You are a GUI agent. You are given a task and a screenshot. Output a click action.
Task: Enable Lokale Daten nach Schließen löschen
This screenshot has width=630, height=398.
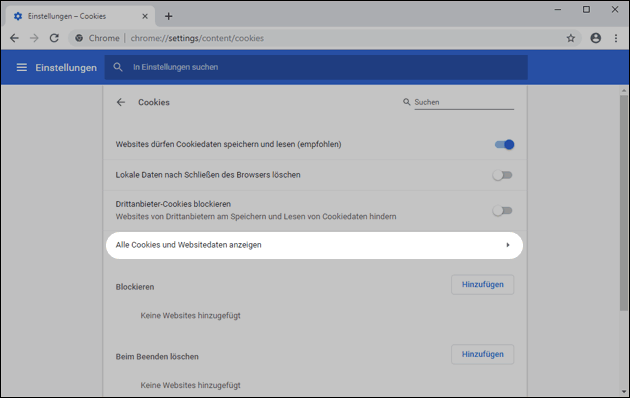pyautogui.click(x=503, y=175)
